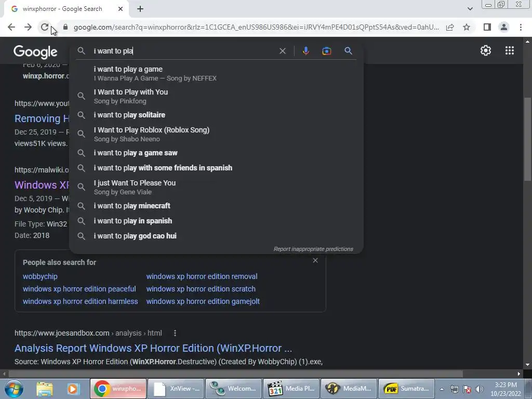Screen dimensions: 532x399
Task: Open "windows xp horror edition harmless"
Action: (x=81, y=301)
